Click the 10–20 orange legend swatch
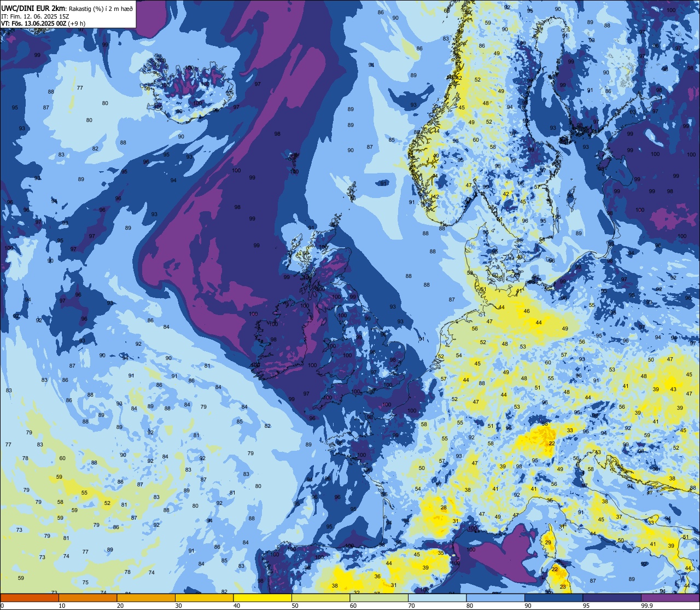The image size is (700, 610). pyautogui.click(x=87, y=598)
